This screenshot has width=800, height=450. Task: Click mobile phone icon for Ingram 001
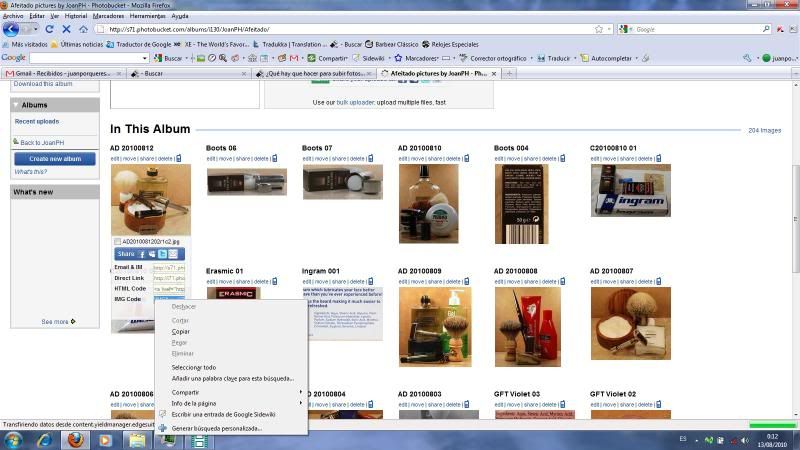[x=370, y=282]
